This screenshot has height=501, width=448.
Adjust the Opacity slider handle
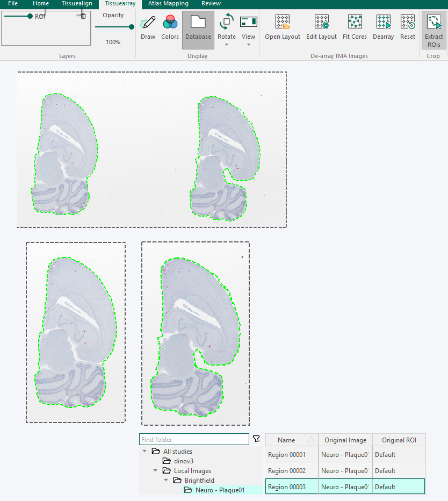point(131,27)
